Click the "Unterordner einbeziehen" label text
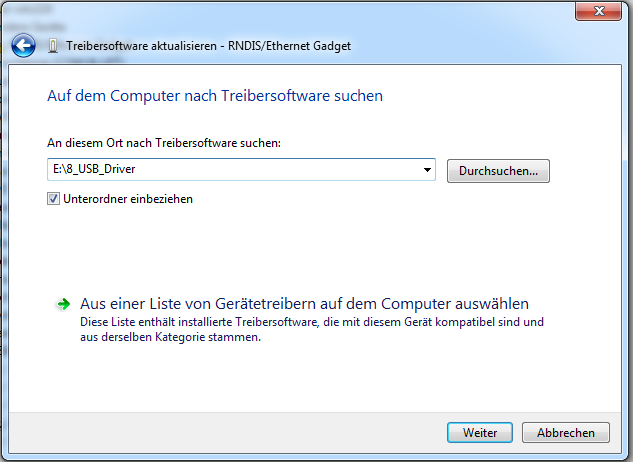633x462 pixels. (x=127, y=199)
